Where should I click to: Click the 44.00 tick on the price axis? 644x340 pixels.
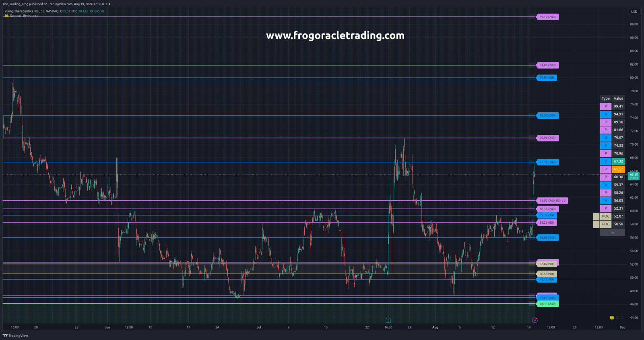pos(634,318)
